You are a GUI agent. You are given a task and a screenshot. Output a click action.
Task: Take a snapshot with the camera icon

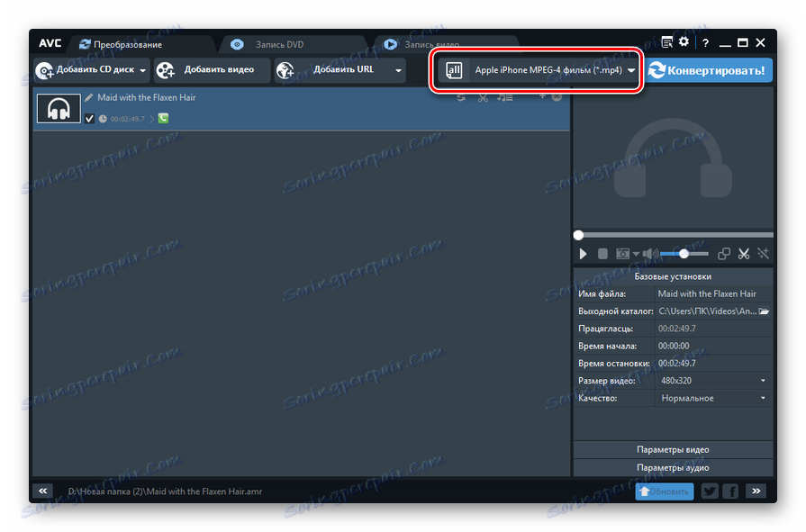(622, 254)
